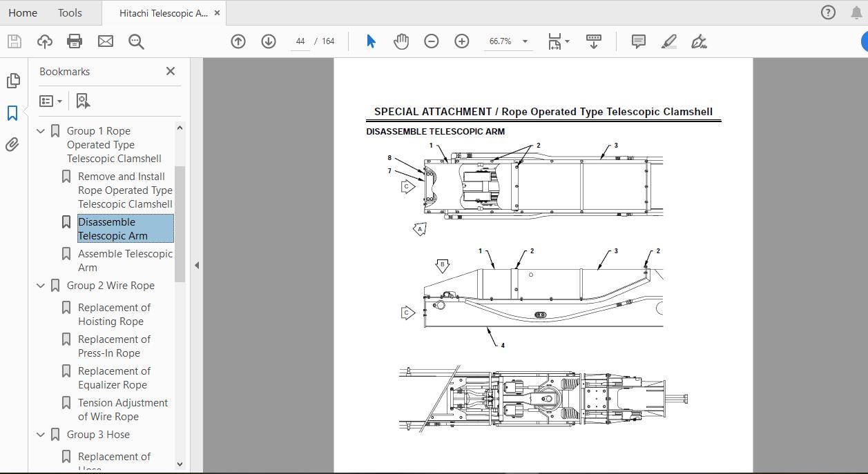The height and width of the screenshot is (474, 868).
Task: Click the page number field showing 44
Action: [300, 41]
